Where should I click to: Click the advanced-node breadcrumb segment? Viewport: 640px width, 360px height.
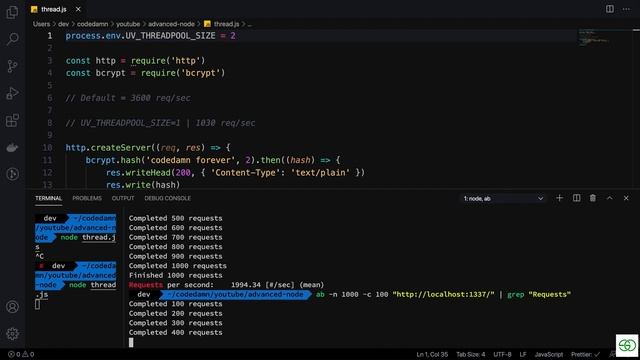[x=171, y=24]
